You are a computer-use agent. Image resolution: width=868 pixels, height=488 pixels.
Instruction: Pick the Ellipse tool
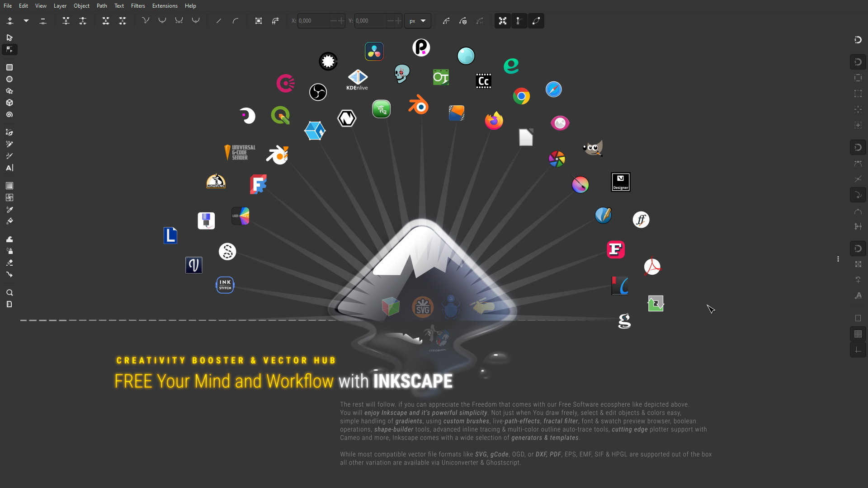click(9, 79)
